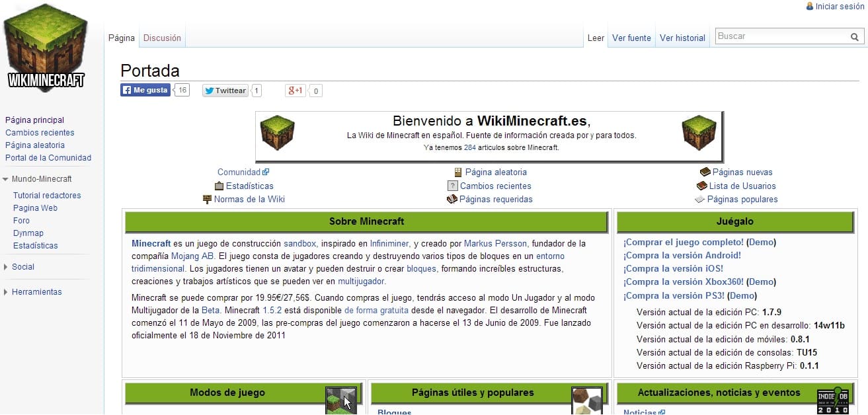The height and width of the screenshot is (415, 868).
Task: Open Portal de la Comunidad link
Action: [48, 158]
